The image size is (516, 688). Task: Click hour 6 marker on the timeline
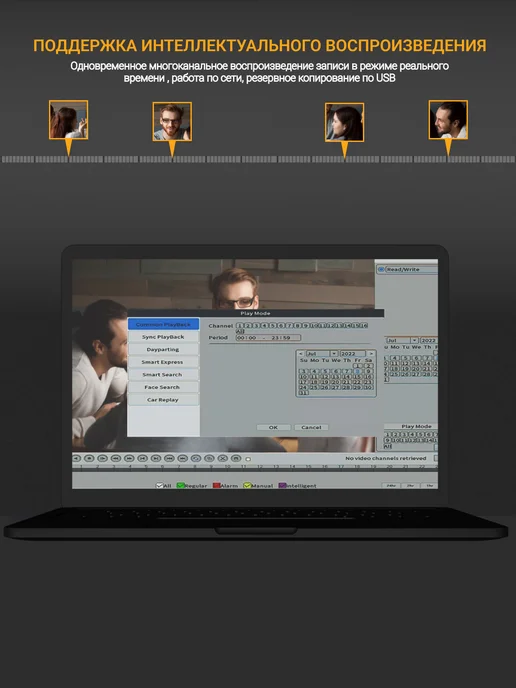click(x=162, y=467)
